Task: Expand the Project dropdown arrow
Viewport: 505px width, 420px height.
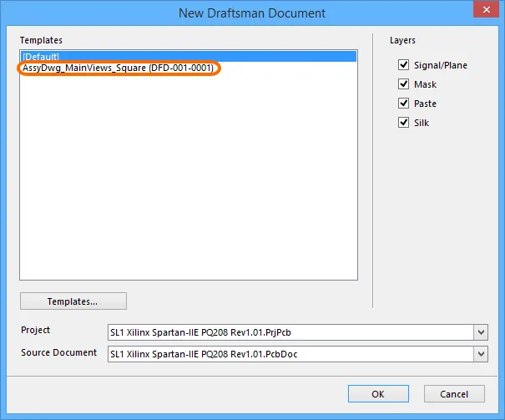Action: (481, 332)
